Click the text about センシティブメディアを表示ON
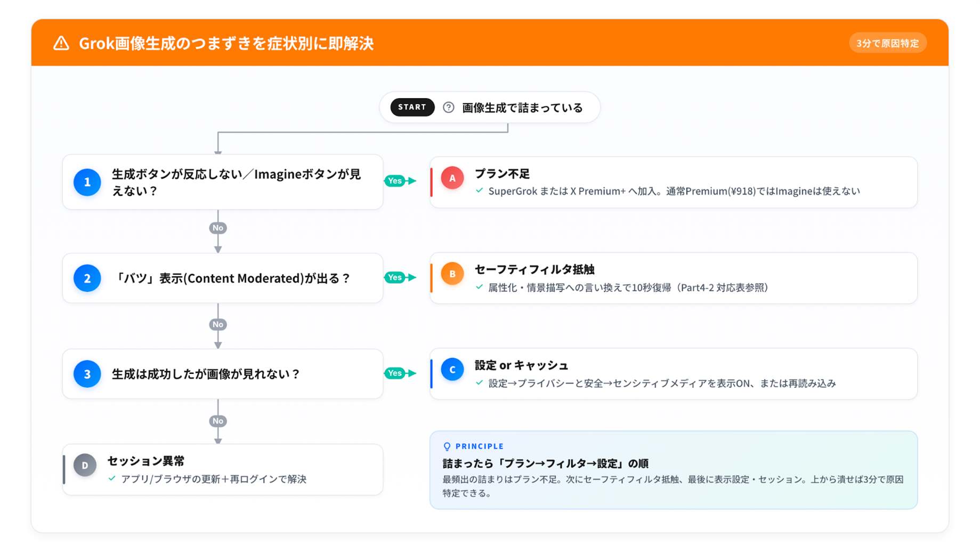Screen dimensions: 980x552 point(662,383)
